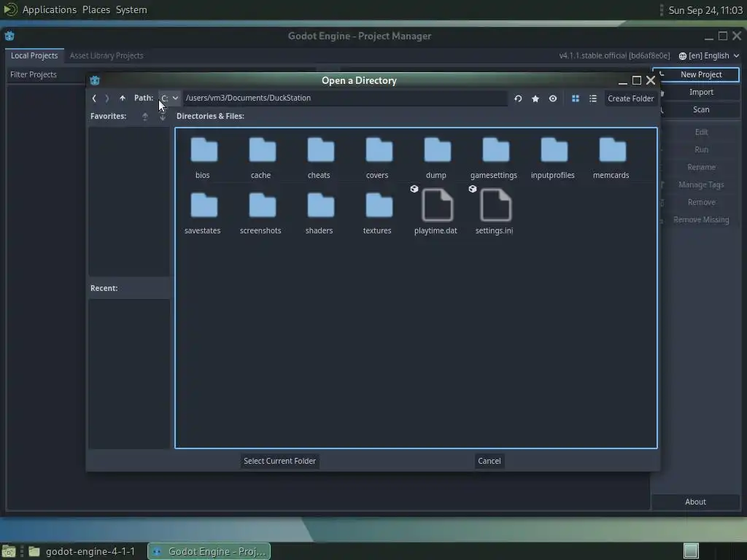Select the textures folder
This screenshot has width=747, height=560.
click(x=379, y=214)
